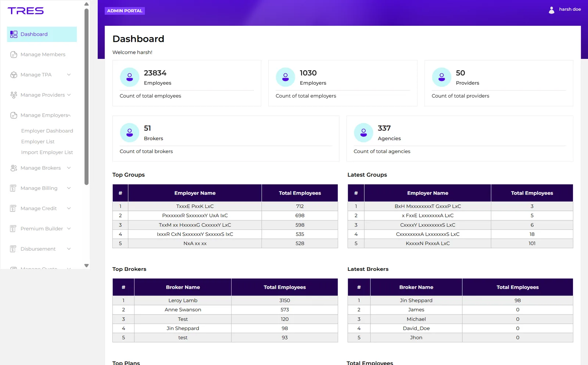Click the Disbursement icon

pyautogui.click(x=13, y=249)
